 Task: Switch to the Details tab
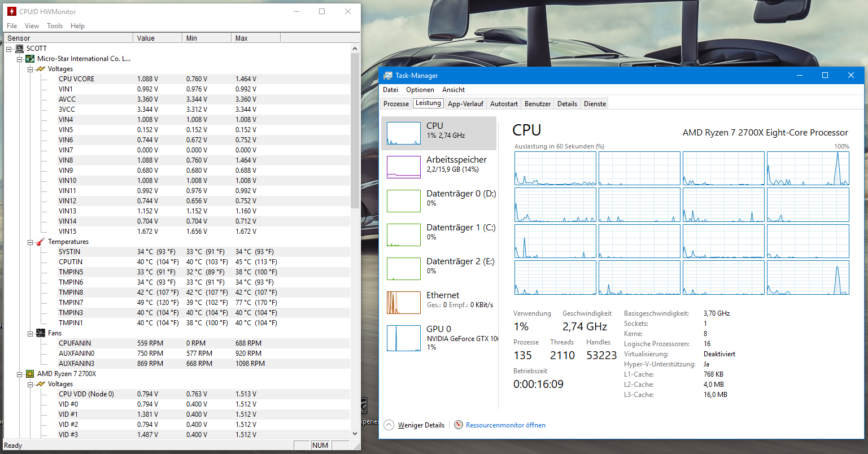[x=567, y=104]
